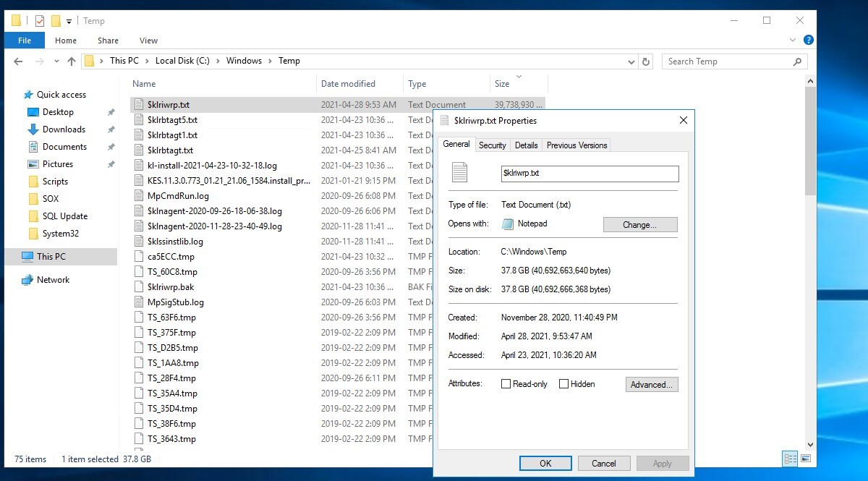
Task: Open the View ribbon tab
Action: pyautogui.click(x=148, y=41)
